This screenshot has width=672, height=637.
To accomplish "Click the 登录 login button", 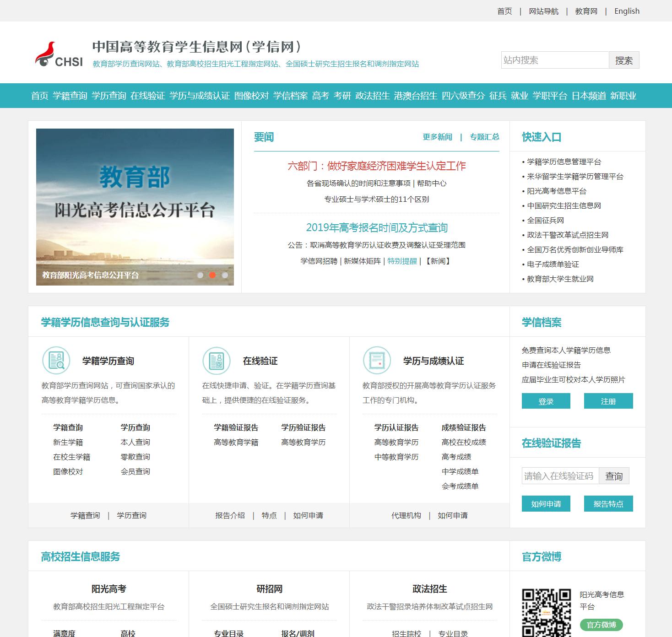I will point(546,401).
